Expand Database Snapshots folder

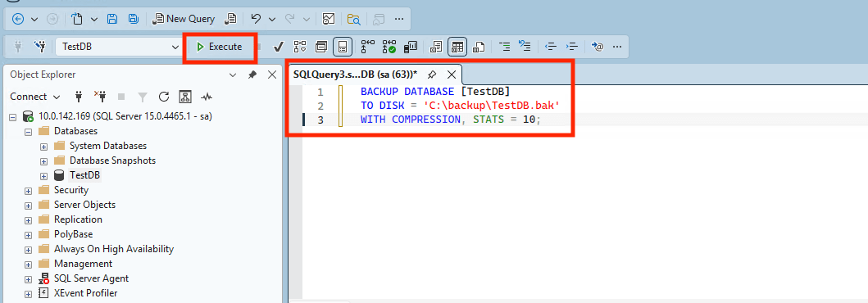pos(43,161)
